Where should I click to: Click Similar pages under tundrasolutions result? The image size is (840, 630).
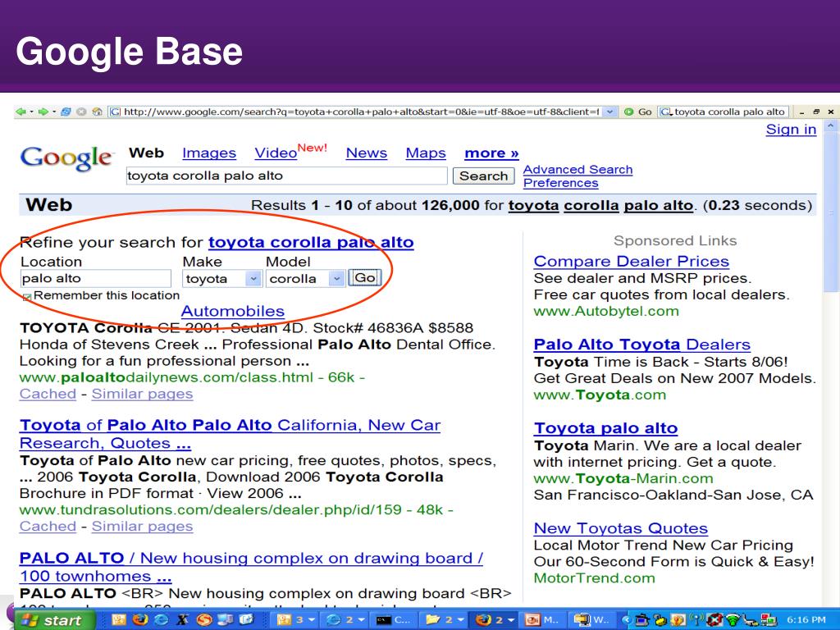coord(142,526)
